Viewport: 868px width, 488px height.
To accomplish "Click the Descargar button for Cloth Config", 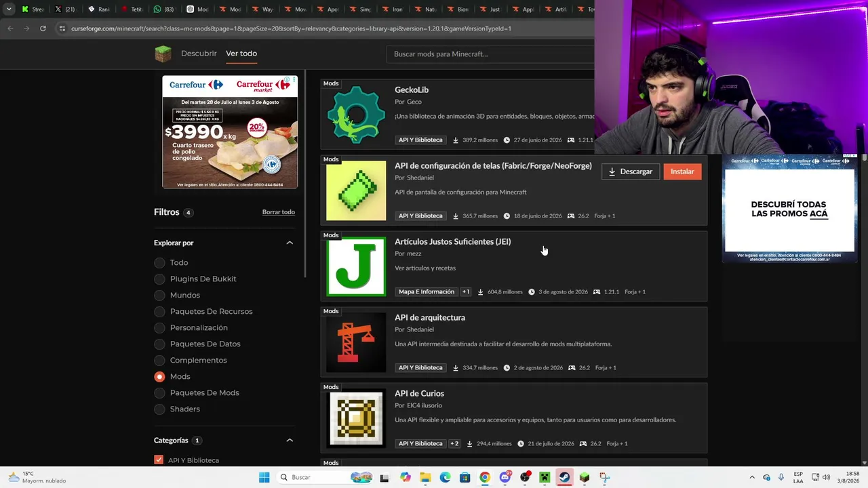I will [631, 171].
